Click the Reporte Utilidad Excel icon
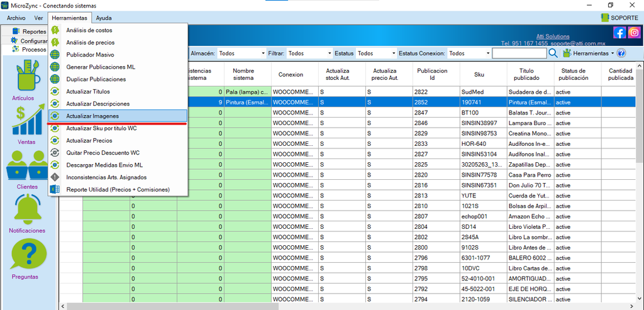 (55, 190)
